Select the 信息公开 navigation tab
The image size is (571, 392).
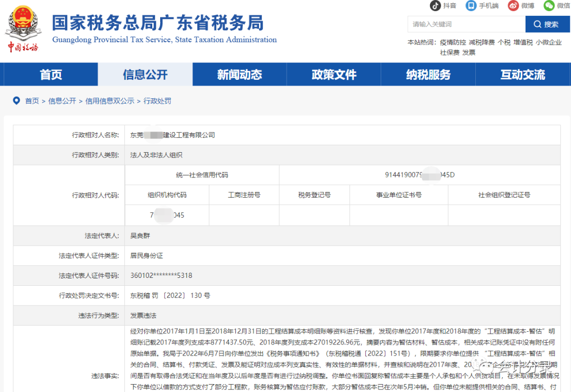click(x=145, y=74)
